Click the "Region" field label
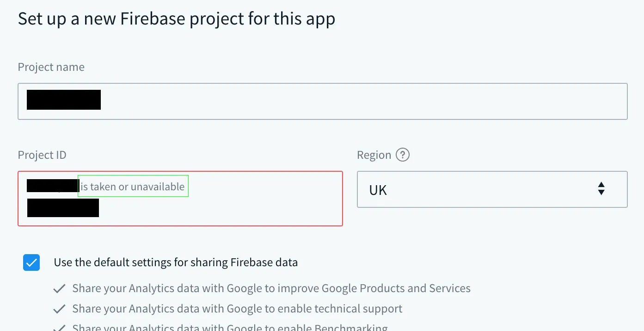The image size is (644, 331). (x=374, y=155)
